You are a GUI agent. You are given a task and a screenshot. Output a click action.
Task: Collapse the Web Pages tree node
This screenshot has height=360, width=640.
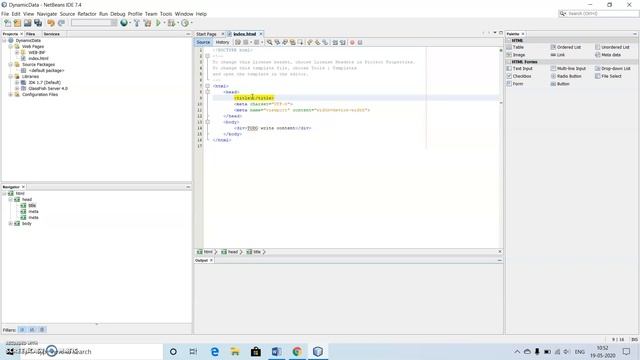point(10,47)
